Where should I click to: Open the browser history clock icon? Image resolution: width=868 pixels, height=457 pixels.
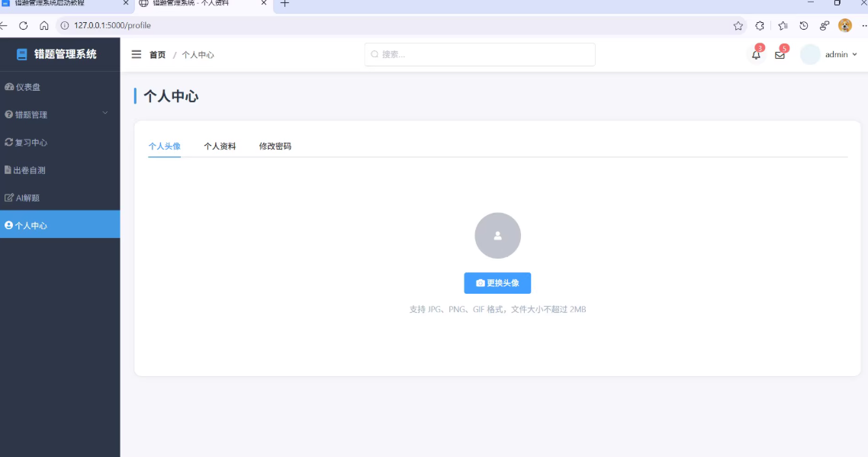point(804,25)
